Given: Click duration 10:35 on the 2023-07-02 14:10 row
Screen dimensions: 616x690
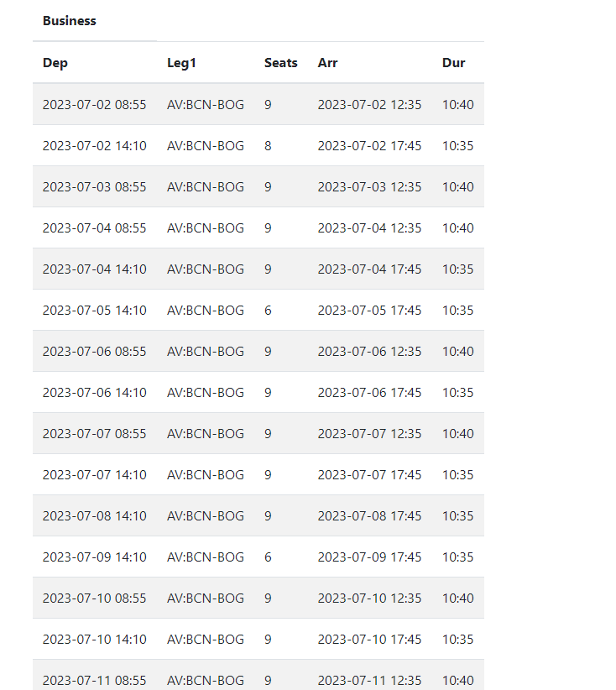Looking at the screenshot, I should [x=457, y=146].
